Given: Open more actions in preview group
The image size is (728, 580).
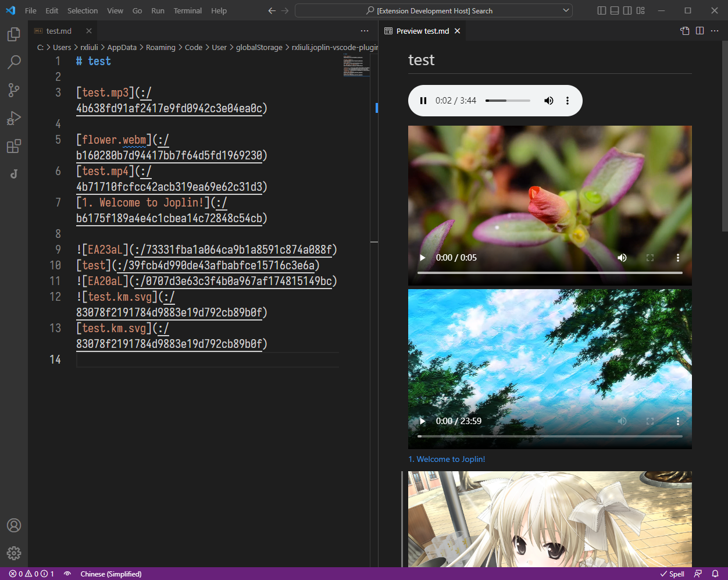Looking at the screenshot, I should click(x=715, y=31).
